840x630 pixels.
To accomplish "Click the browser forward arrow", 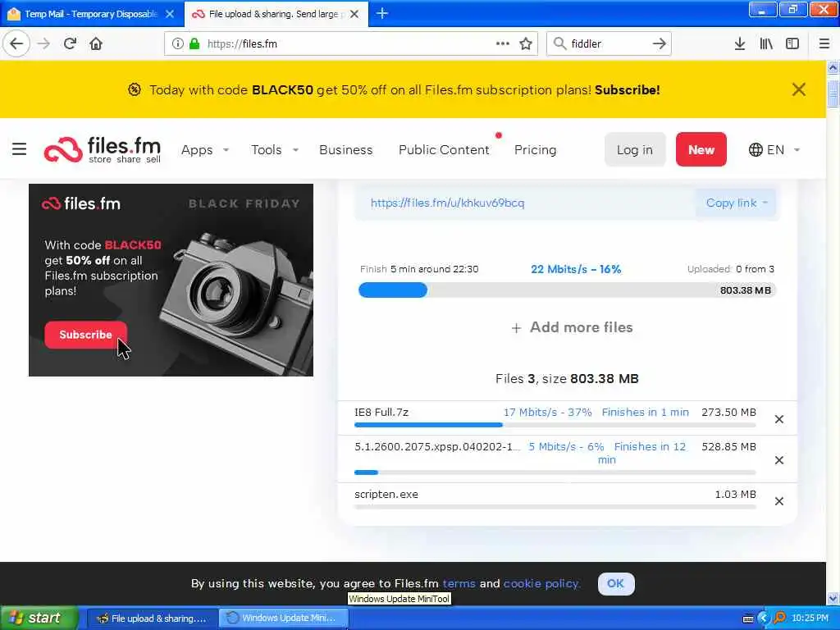I will pos(44,43).
